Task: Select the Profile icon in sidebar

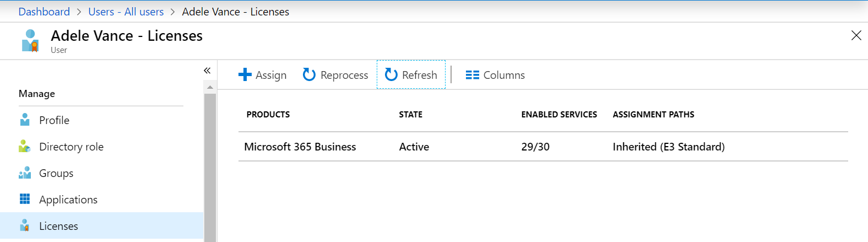Action: coord(25,120)
